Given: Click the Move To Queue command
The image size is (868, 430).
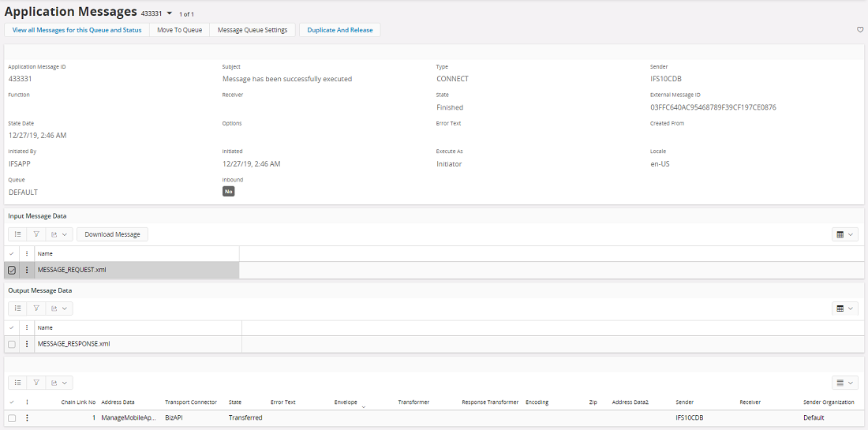Looking at the screenshot, I should coord(179,30).
